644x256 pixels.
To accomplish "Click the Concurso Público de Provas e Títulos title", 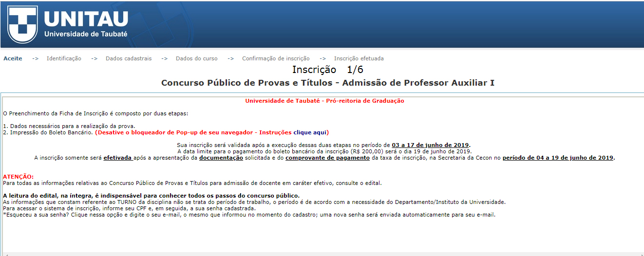I will click(x=328, y=83).
